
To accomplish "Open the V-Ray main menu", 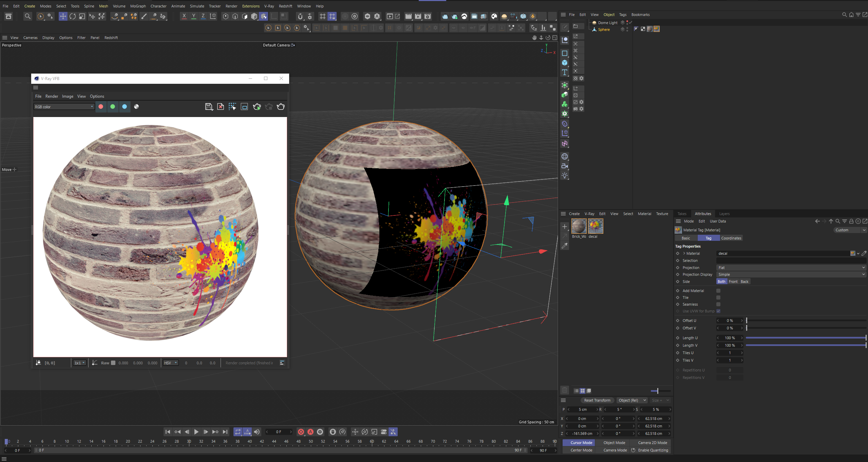I will 269,6.
